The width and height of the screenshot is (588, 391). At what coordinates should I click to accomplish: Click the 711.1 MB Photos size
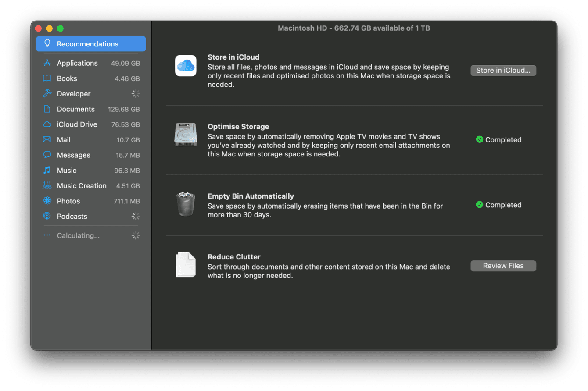126,201
